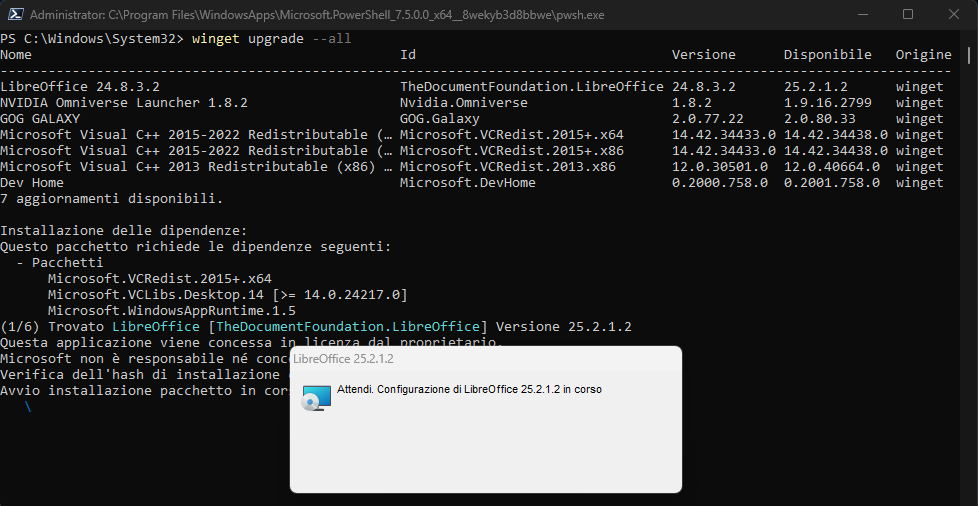Click version '2.0.77.22'
Viewport: 978px width, 506px height.
[708, 119]
